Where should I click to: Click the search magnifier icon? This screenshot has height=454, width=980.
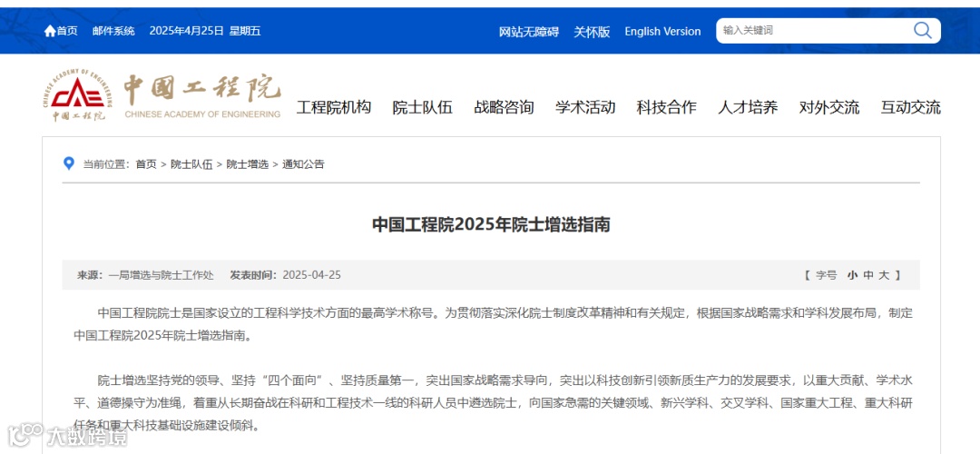click(923, 30)
